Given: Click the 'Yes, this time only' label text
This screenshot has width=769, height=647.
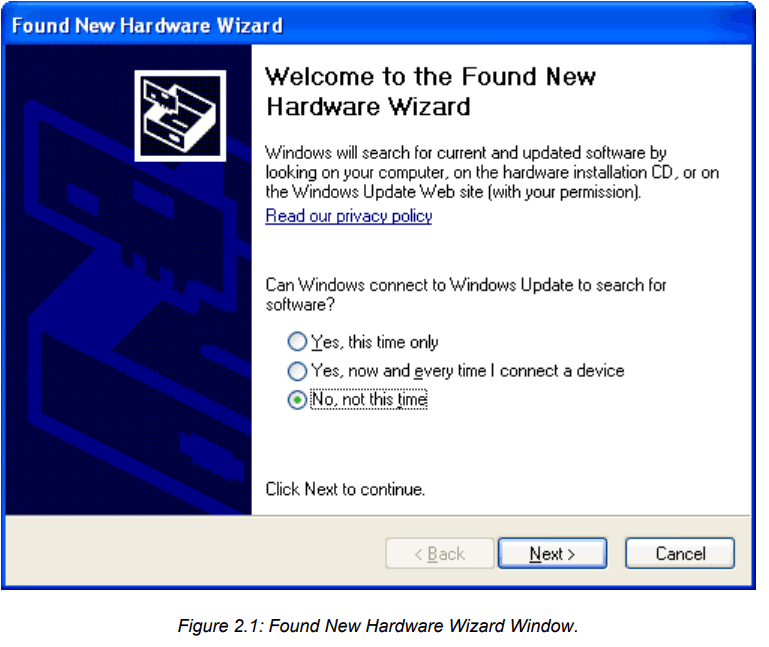Looking at the screenshot, I should (375, 342).
